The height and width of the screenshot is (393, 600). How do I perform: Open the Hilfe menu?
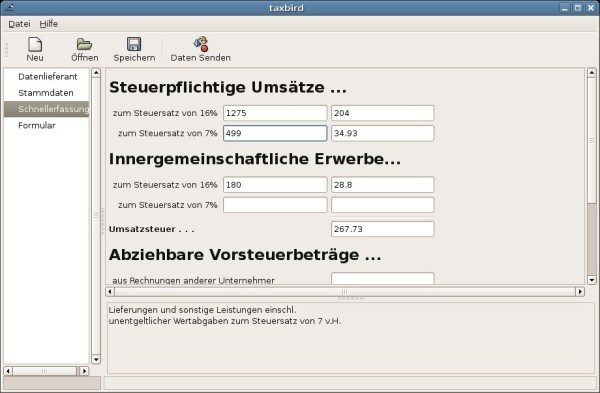[49, 24]
